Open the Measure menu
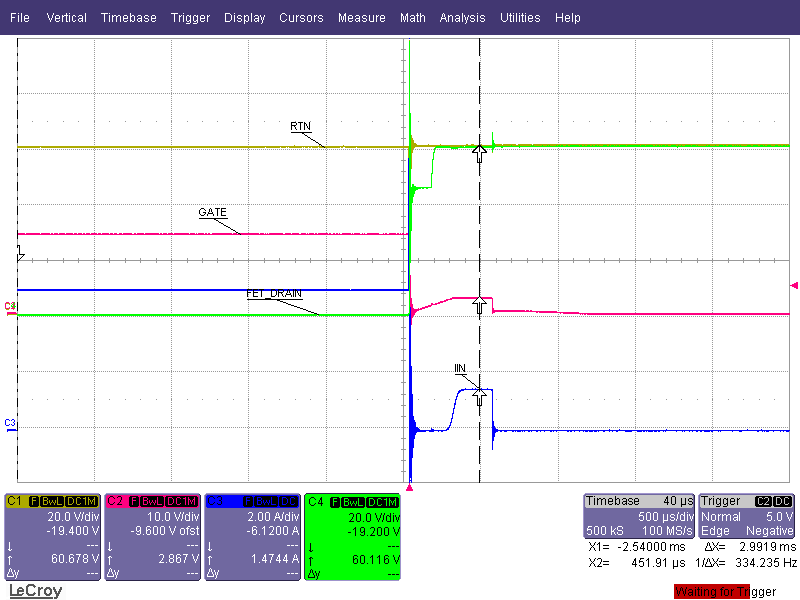This screenshot has height=600, width=800. coord(361,17)
